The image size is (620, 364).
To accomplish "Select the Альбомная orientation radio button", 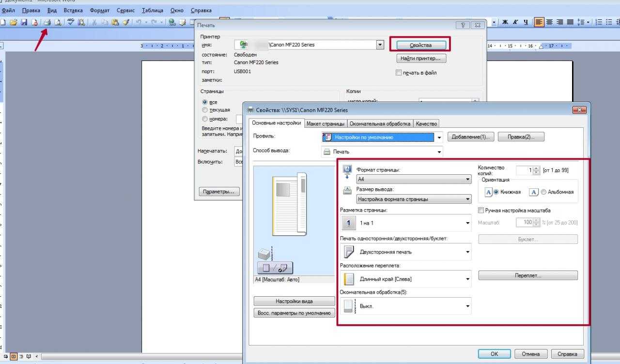I will pyautogui.click(x=543, y=192).
